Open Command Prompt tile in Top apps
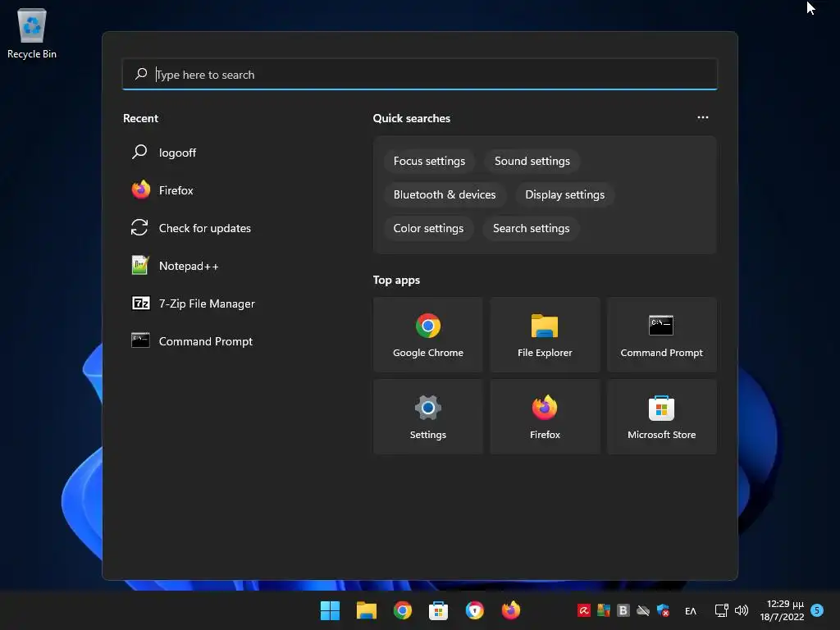 pyautogui.click(x=662, y=335)
